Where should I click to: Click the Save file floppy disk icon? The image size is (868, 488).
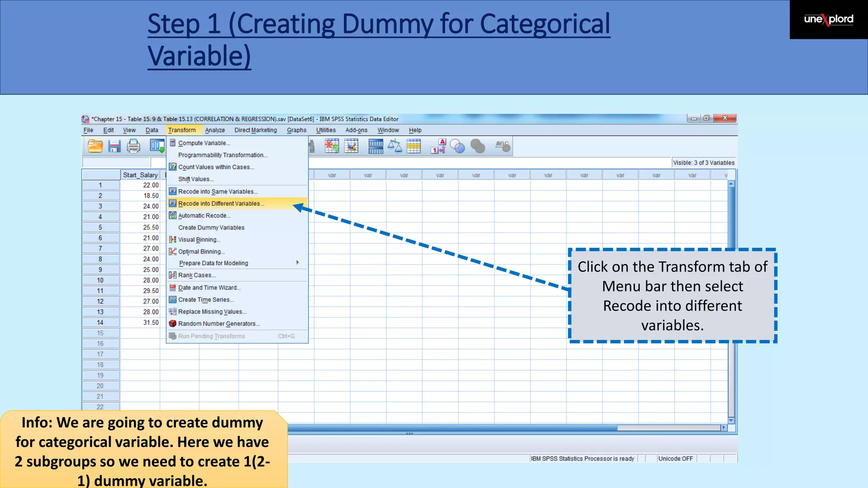tap(114, 146)
